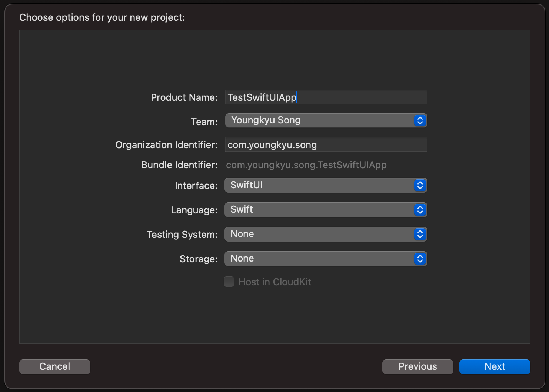Screen dimensions: 549x392
Task: Cancel the new project dialog
Action: pyautogui.click(x=55, y=366)
